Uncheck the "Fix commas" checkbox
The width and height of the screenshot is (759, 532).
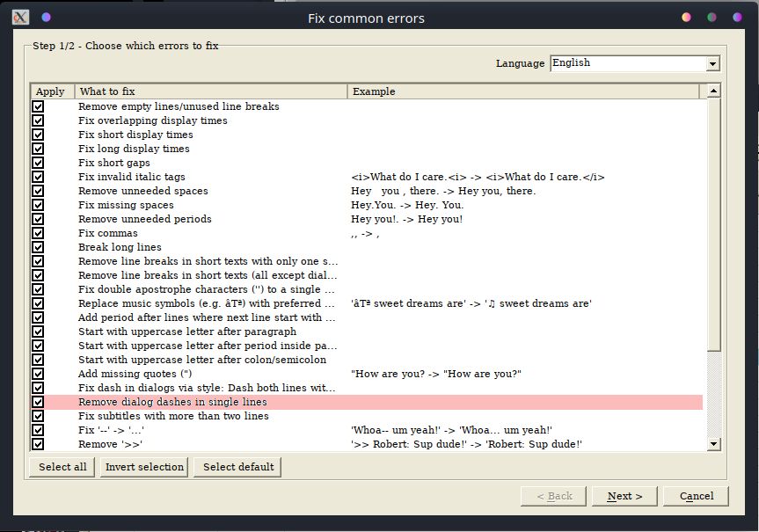(37, 232)
